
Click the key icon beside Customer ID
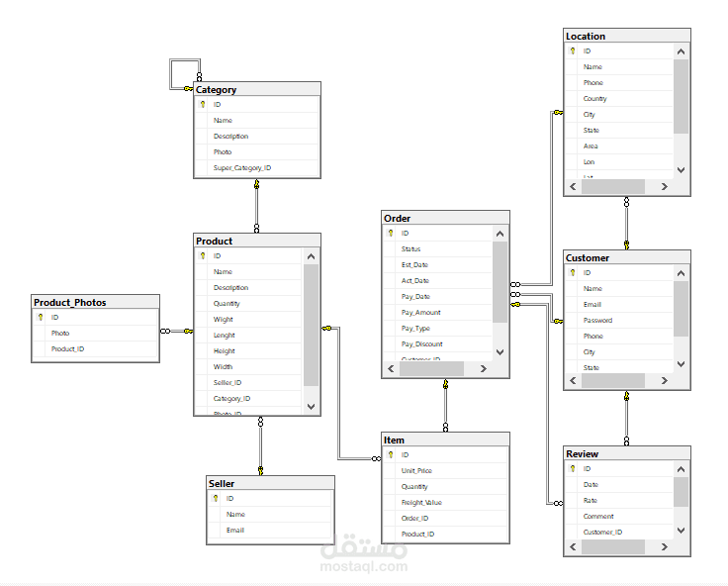(x=573, y=272)
